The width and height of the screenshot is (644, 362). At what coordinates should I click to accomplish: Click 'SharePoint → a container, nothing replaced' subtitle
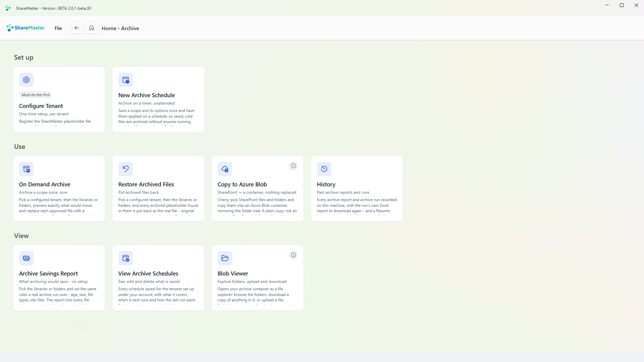(257, 192)
